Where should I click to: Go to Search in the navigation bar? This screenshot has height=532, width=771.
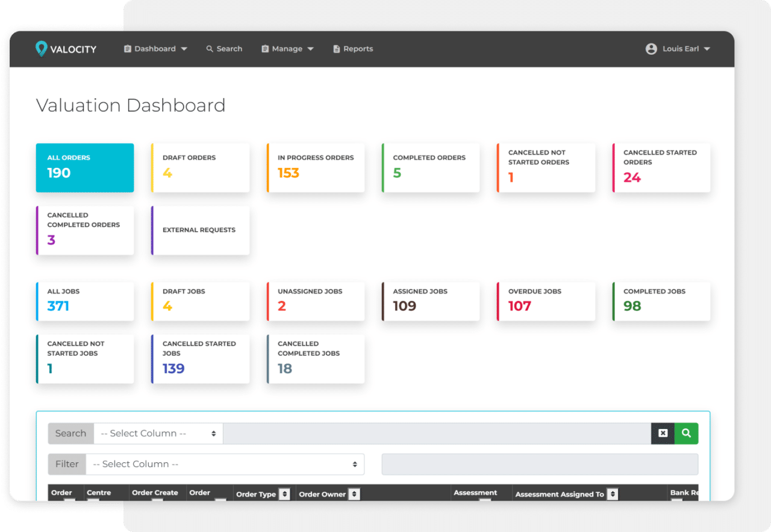(x=224, y=49)
